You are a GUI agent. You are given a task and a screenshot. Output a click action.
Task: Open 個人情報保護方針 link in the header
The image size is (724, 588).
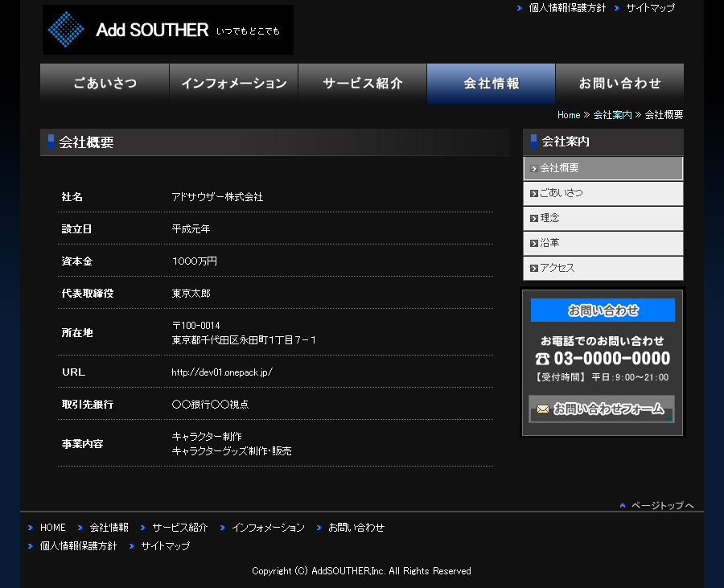click(567, 8)
